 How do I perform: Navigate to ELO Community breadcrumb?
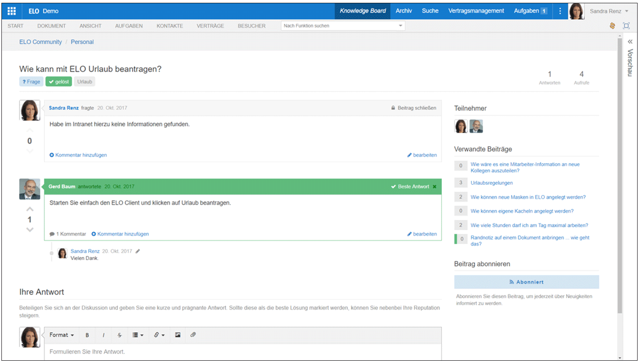pyautogui.click(x=40, y=42)
